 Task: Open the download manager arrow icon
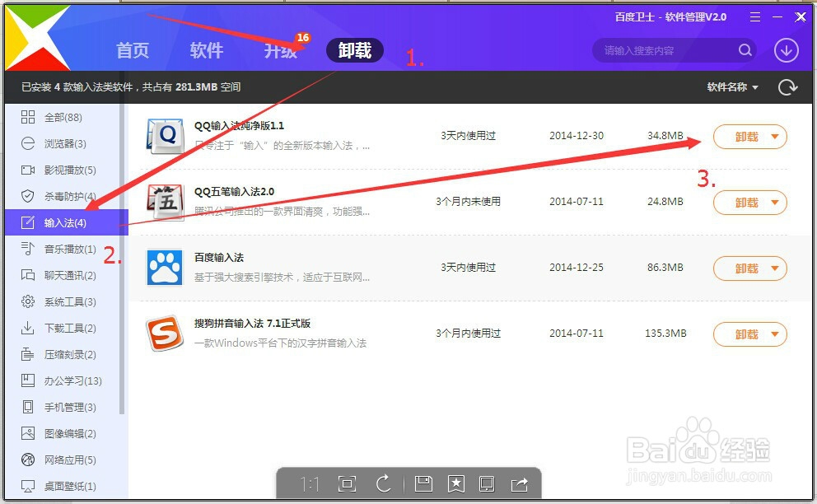786,50
